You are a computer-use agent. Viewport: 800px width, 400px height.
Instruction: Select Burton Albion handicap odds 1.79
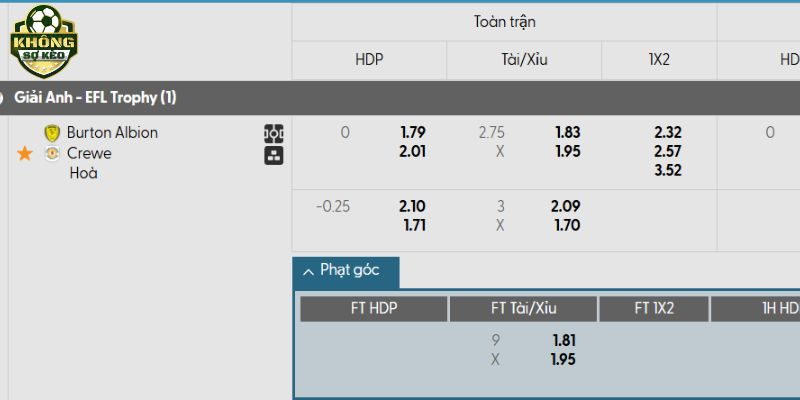coord(413,132)
